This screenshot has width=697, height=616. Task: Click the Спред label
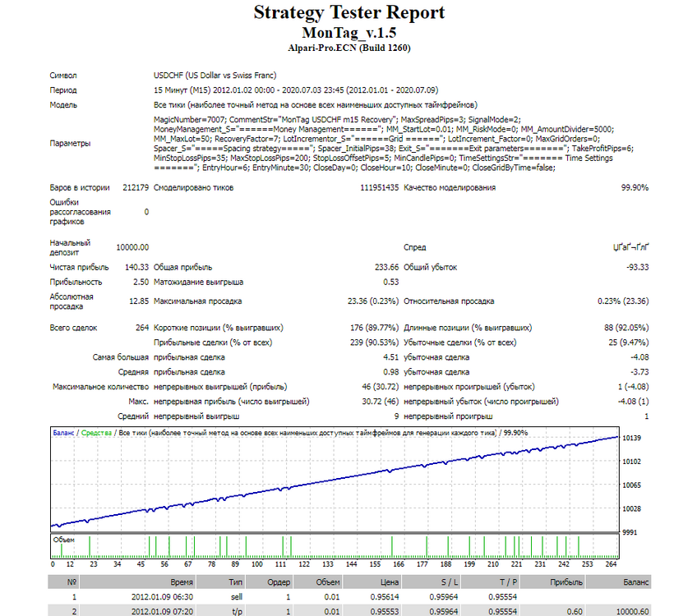point(414,247)
